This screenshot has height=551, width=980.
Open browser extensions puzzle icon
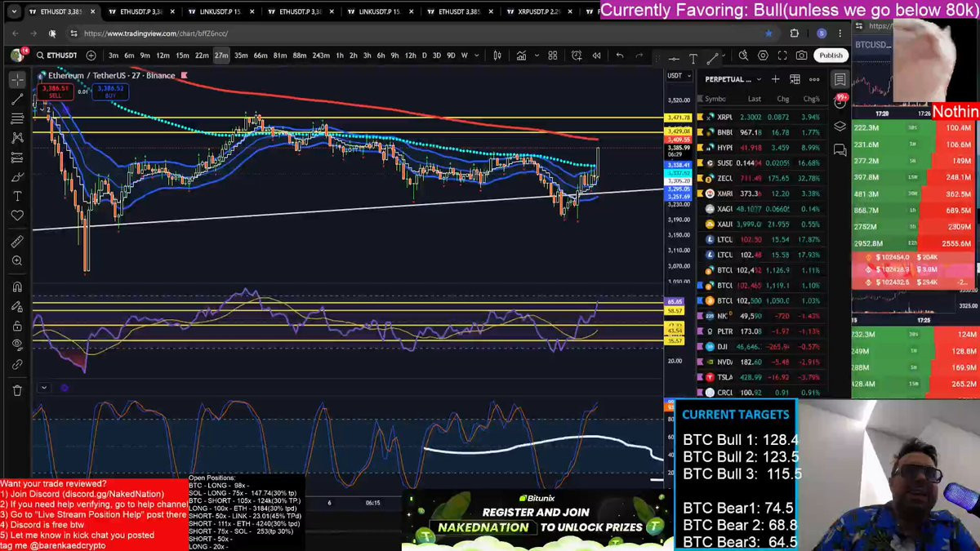(794, 33)
